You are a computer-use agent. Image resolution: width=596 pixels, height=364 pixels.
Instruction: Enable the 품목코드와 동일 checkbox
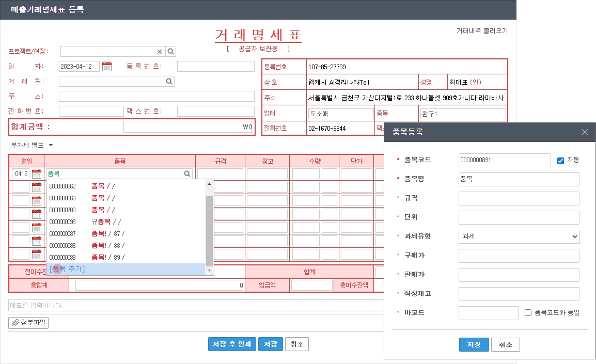pos(528,312)
